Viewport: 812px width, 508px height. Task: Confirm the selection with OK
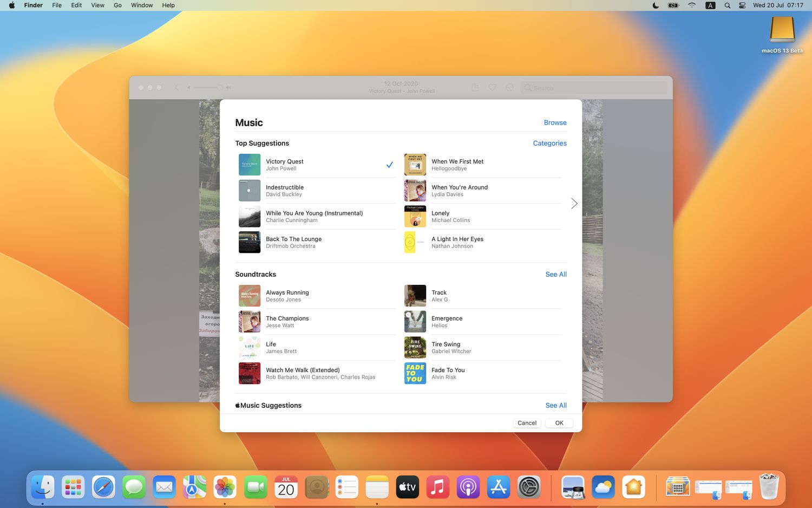point(559,423)
